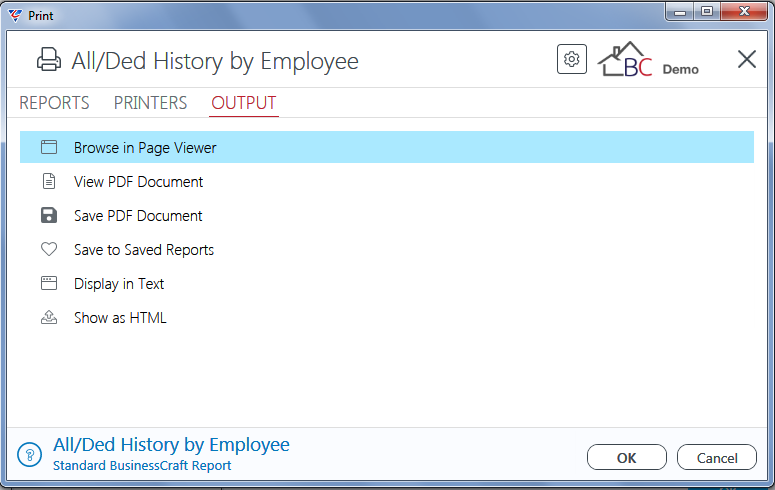Click the Cancel button
775x490 pixels.
pos(717,457)
